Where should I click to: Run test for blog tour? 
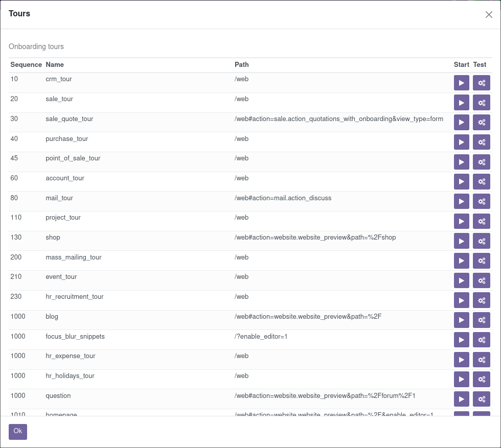481,320
